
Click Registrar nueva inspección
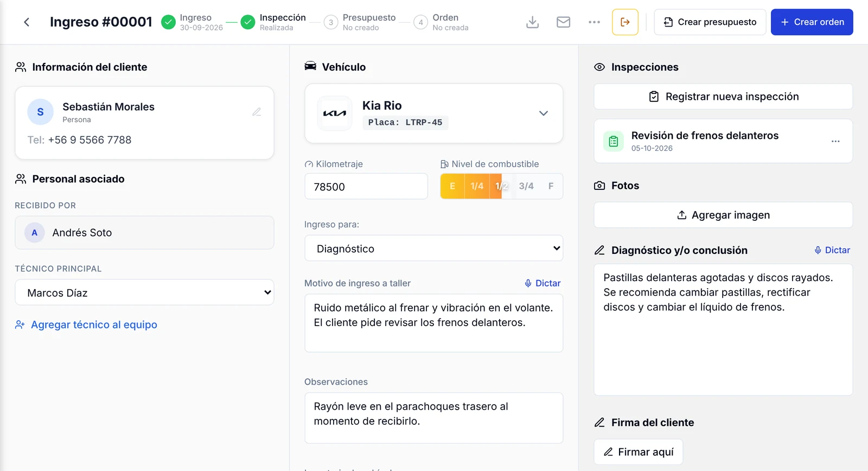(x=723, y=97)
